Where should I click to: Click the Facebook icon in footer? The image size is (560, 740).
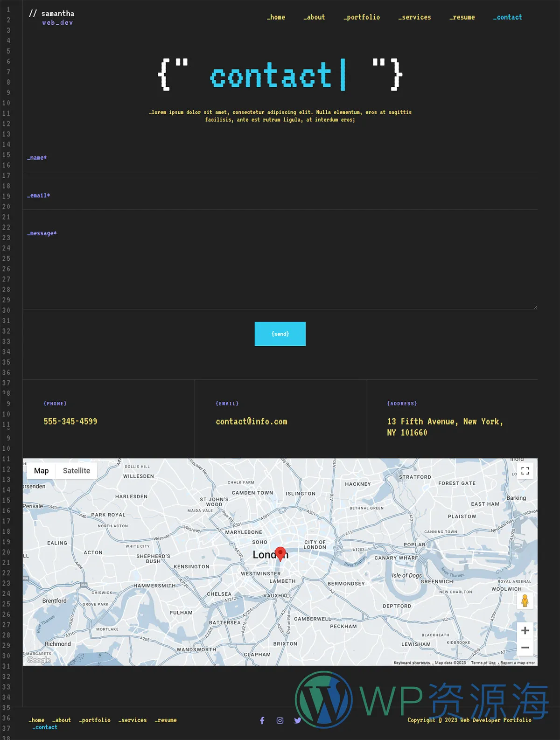click(262, 720)
